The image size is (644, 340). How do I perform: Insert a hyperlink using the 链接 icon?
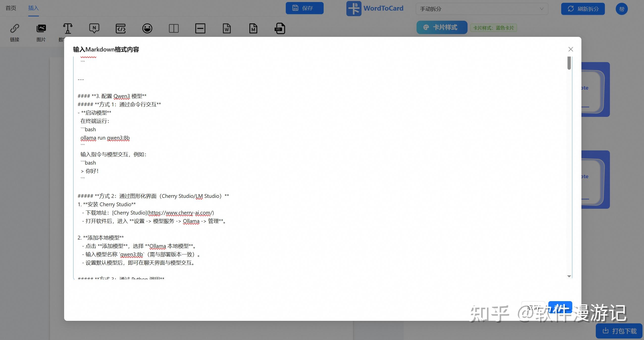15,29
